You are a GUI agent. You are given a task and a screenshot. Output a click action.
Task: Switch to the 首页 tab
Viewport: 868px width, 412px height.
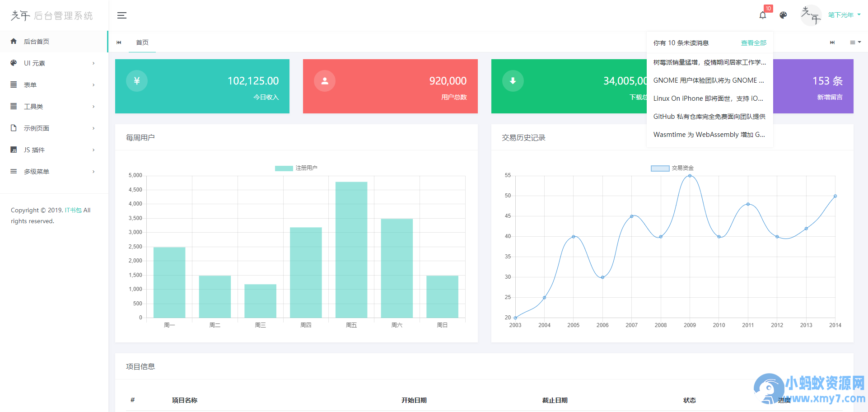coord(142,42)
